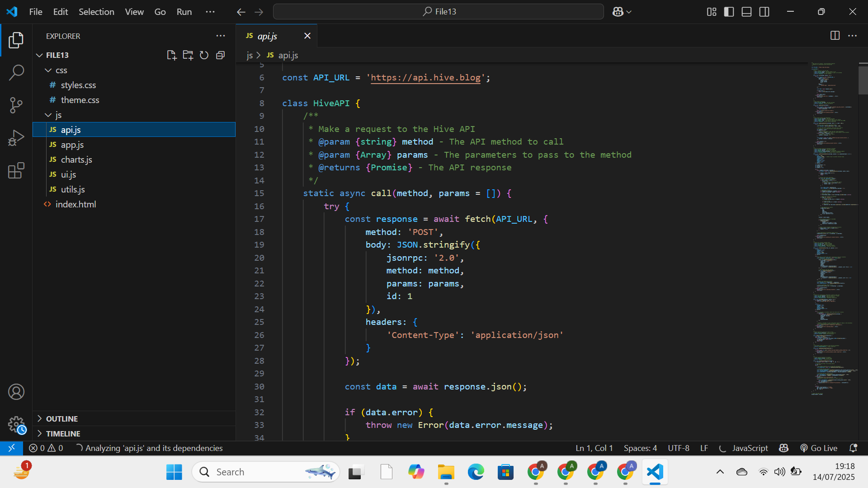Viewport: 868px width, 488px height.
Task: Open app.js in the Explorer
Action: pos(134,145)
